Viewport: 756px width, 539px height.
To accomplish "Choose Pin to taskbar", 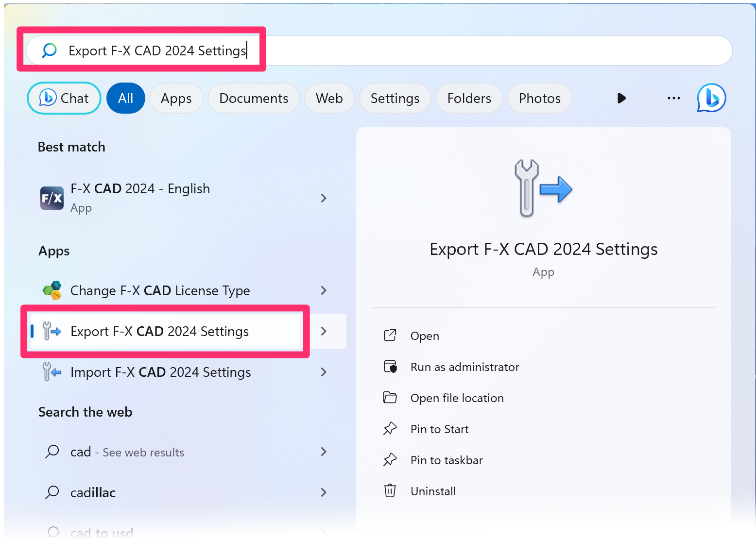I will click(447, 460).
